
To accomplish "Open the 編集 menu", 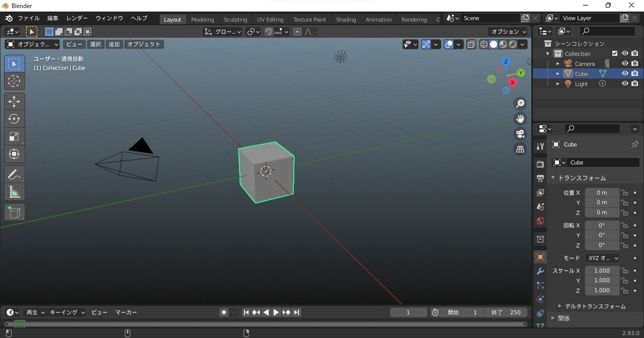I will pos(53,18).
